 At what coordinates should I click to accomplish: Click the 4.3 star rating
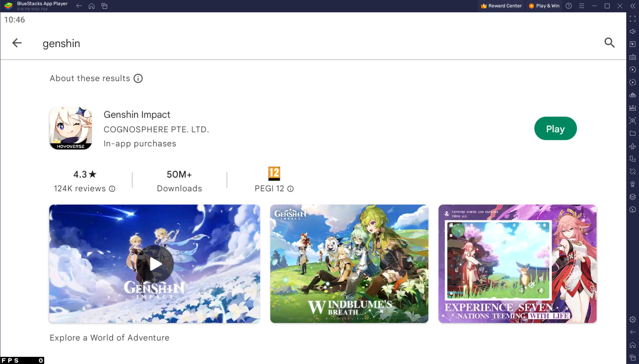[x=85, y=174]
